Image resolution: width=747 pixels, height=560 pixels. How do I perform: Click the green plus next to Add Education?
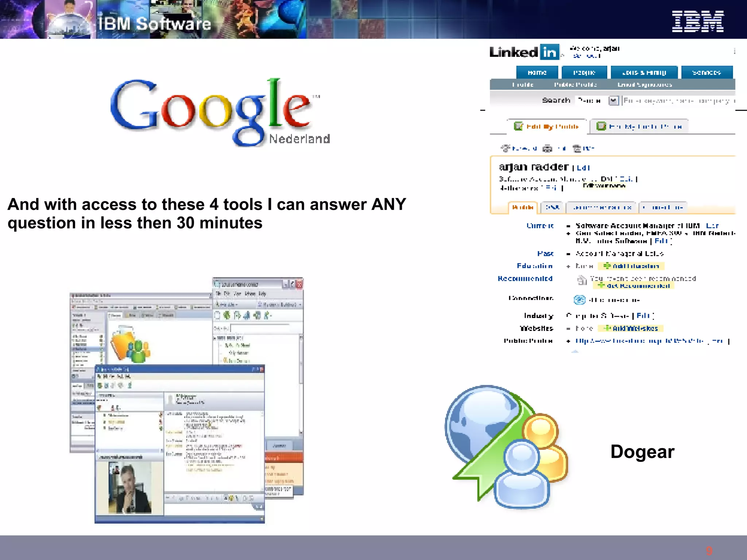click(x=607, y=266)
